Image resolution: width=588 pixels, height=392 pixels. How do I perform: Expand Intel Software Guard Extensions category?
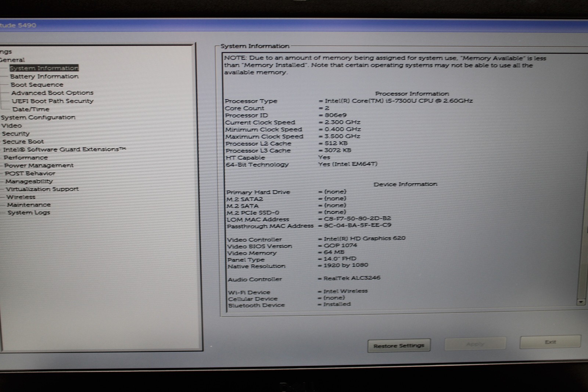click(x=64, y=149)
